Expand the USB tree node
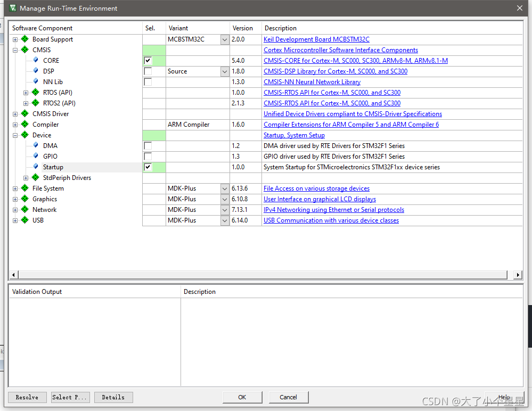 pyautogui.click(x=15, y=220)
